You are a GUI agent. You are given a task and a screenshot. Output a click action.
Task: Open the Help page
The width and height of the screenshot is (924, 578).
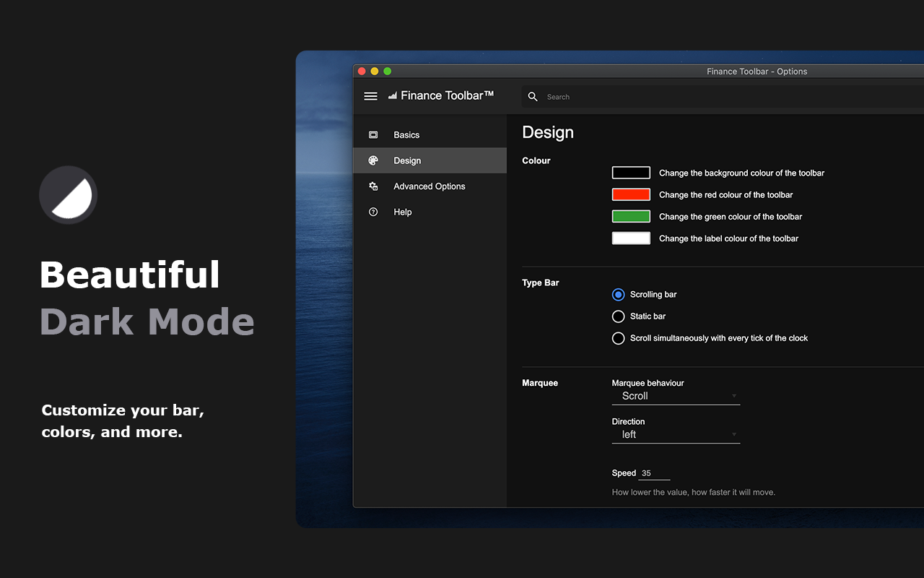point(430,212)
